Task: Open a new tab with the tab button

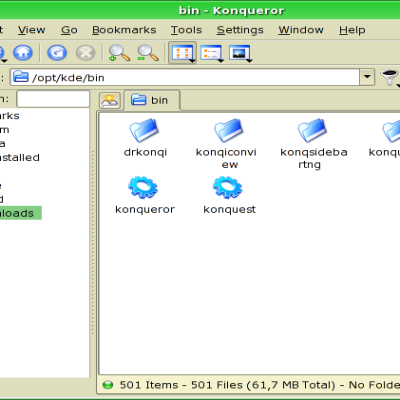Action: 110,100
